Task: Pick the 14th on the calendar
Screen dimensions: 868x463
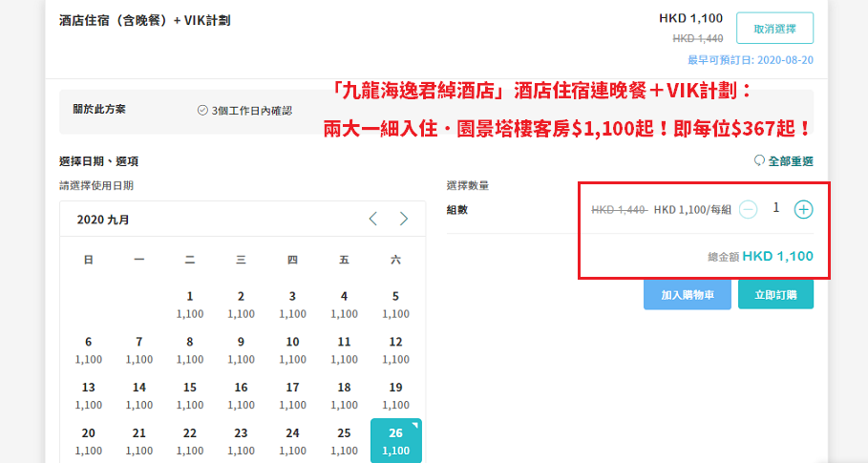Action: click(x=139, y=395)
